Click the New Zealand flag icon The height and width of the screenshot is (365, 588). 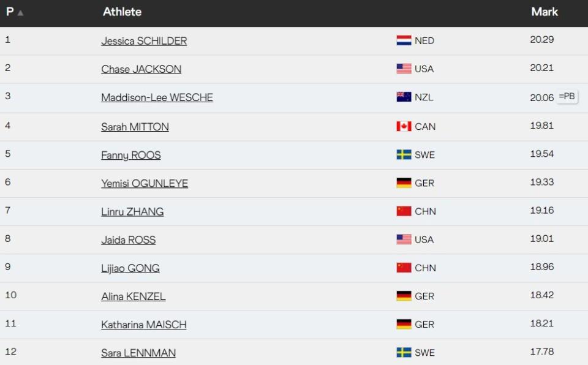point(404,97)
